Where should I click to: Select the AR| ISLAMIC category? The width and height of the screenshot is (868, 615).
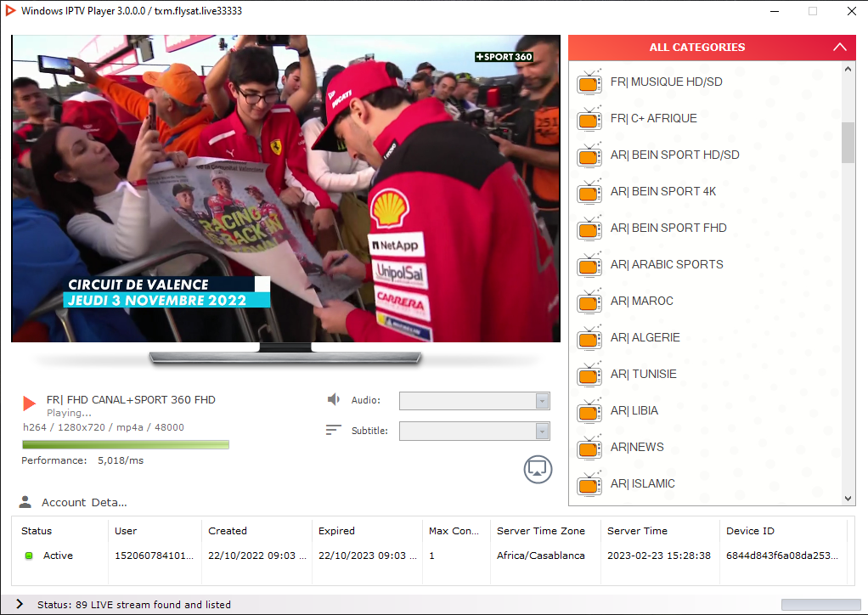pyautogui.click(x=642, y=484)
